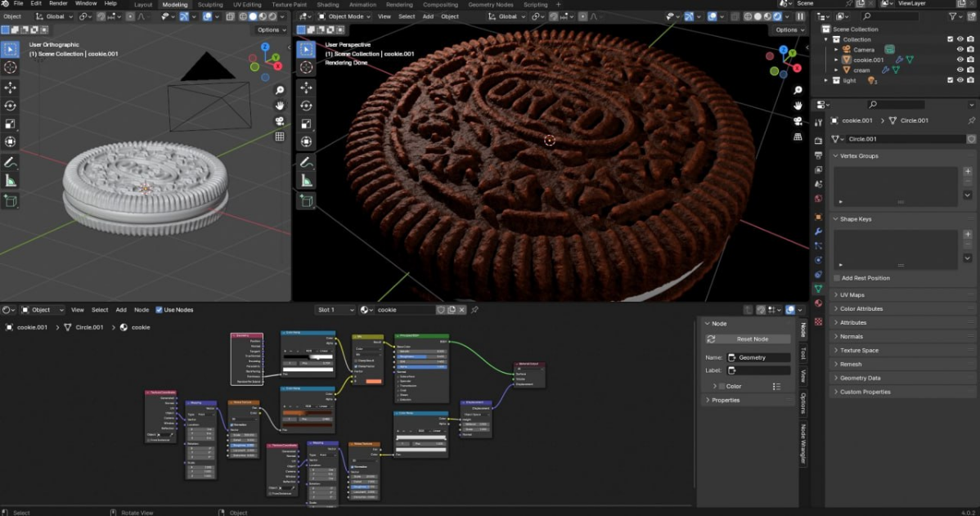Enable Add Rest Position checkbox
This screenshot has width=980, height=516.
[x=837, y=279]
